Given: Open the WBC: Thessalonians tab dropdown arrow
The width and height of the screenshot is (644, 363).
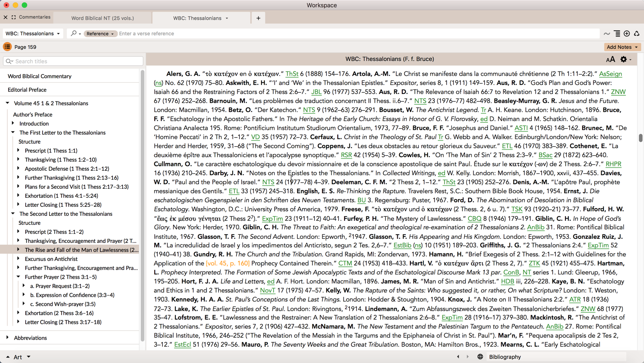Looking at the screenshot, I should (x=227, y=19).
